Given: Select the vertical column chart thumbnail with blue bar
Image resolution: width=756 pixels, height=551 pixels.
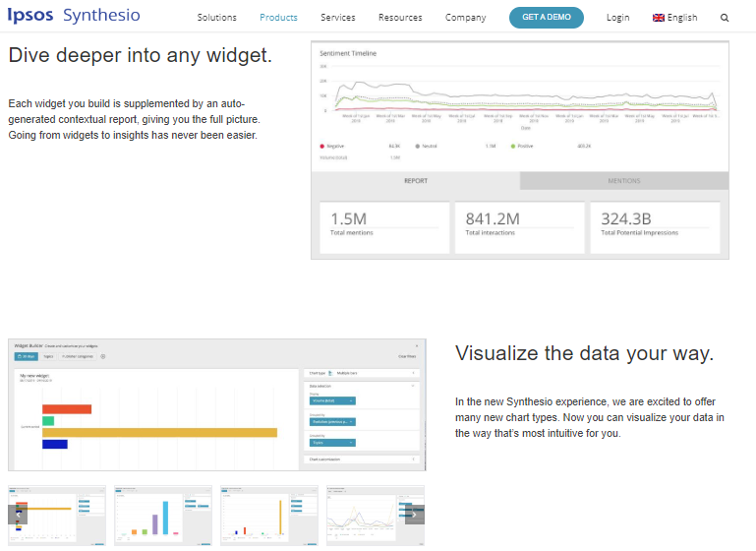Looking at the screenshot, I should (163, 516).
